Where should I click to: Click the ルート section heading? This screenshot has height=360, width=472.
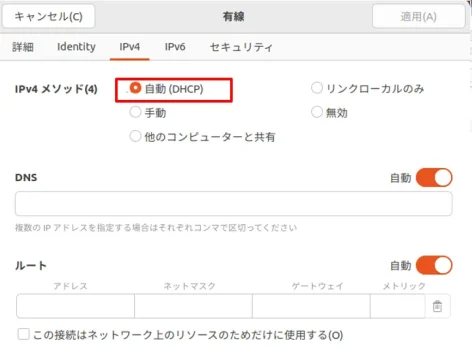click(31, 266)
